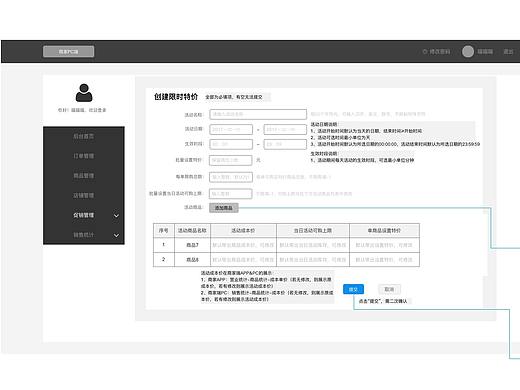The height and width of the screenshot is (390, 520).
Task: Click the 退出 logout link
Action: (x=508, y=52)
